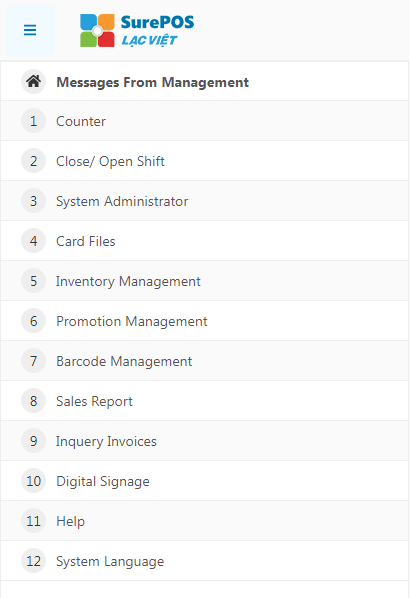Select Promotion Management
Image resolution: width=411 pixels, height=598 pixels.
pos(205,321)
